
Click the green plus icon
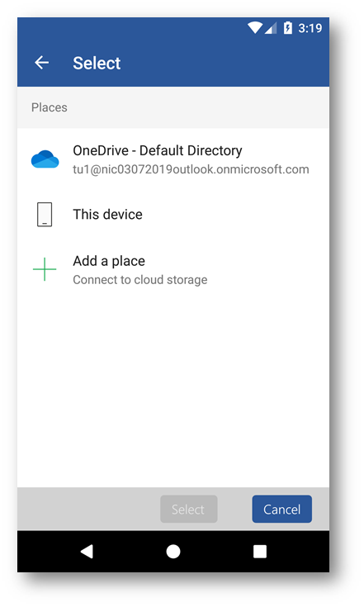click(x=45, y=269)
